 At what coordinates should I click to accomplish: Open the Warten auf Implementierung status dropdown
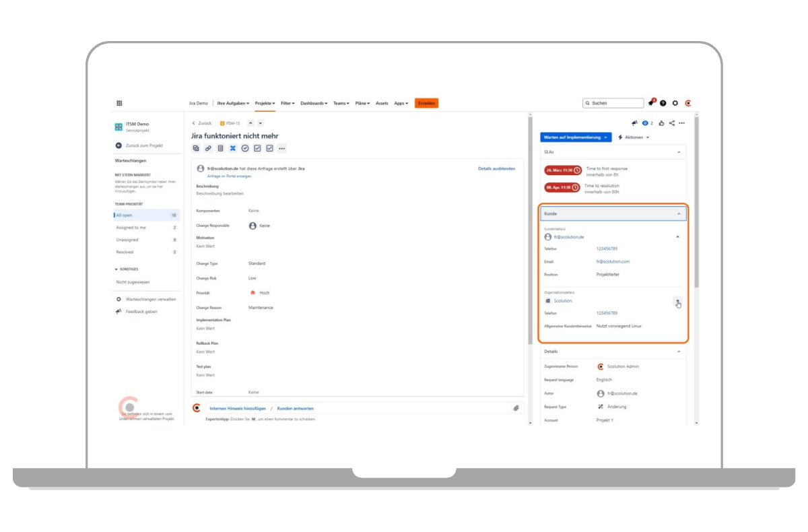coord(576,137)
